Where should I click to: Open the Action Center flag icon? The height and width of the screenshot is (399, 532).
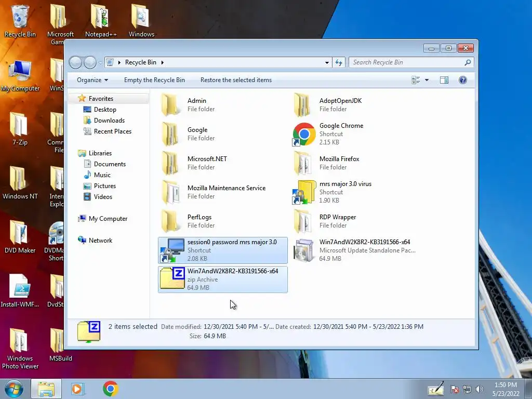tap(454, 389)
